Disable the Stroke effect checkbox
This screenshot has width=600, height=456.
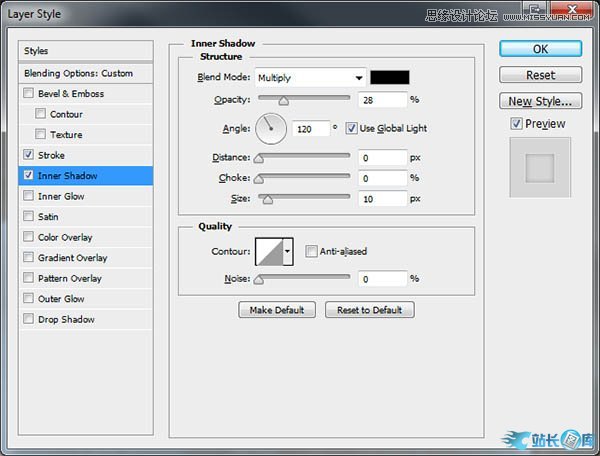[28, 155]
